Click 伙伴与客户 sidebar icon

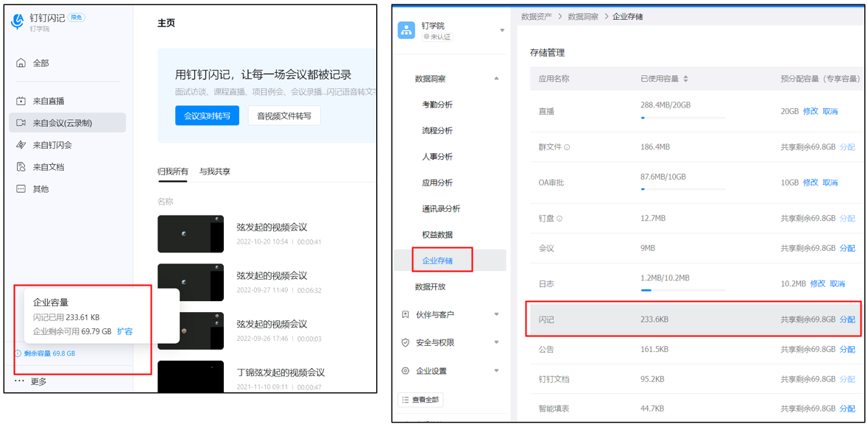tap(405, 314)
